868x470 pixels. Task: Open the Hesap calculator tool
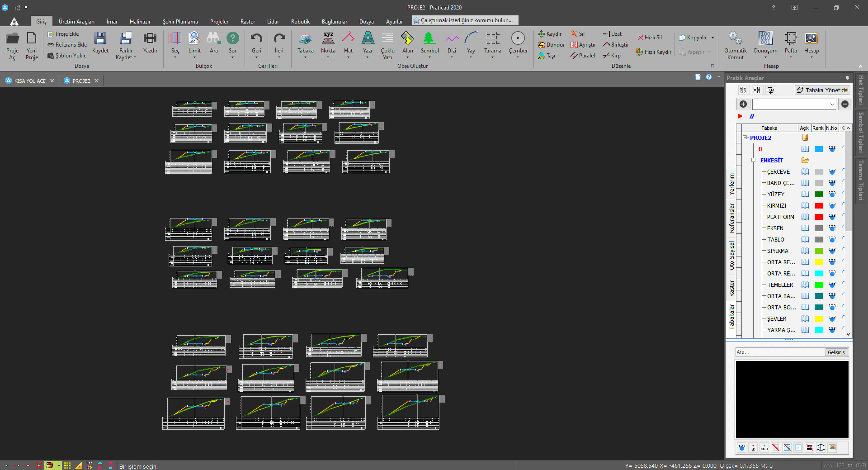[811, 39]
